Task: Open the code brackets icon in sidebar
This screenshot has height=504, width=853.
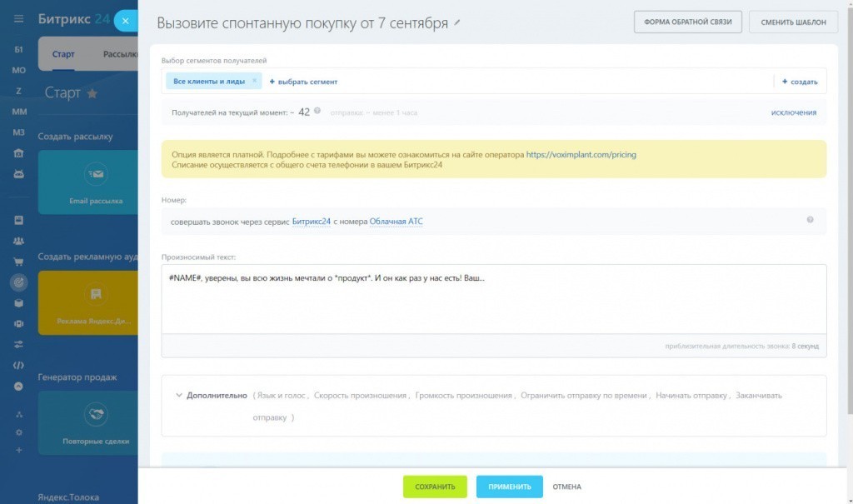Action: (18, 365)
